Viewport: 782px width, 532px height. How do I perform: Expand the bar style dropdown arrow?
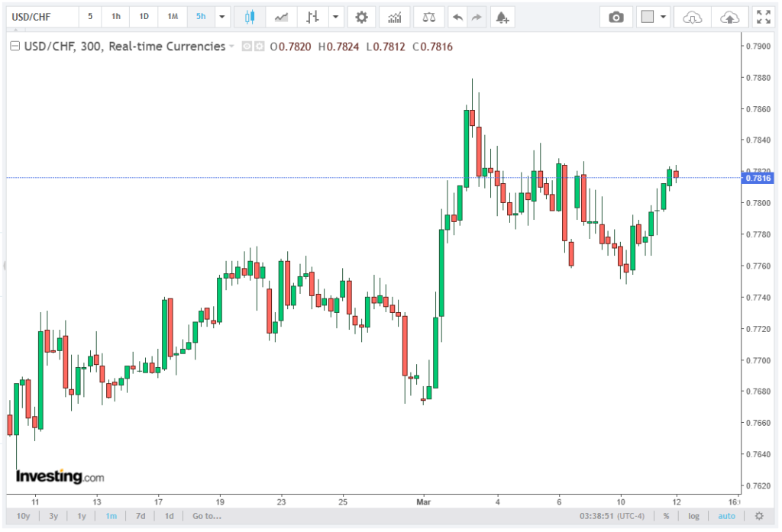(335, 17)
